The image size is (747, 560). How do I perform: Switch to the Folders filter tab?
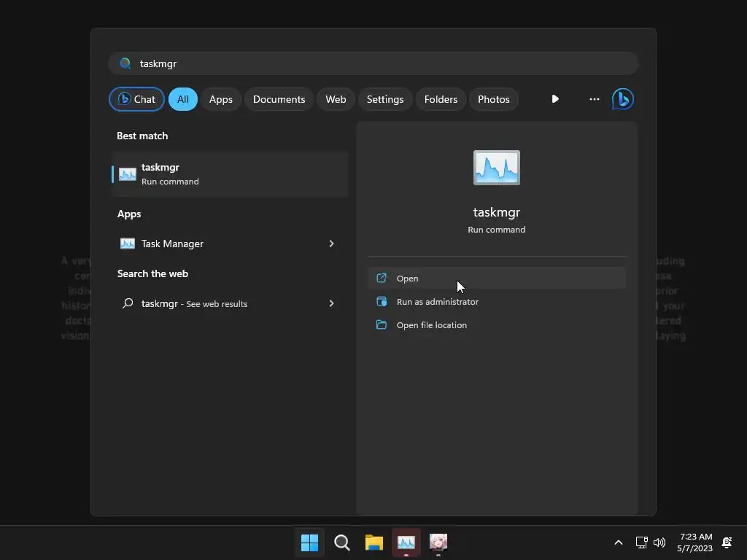tap(441, 99)
